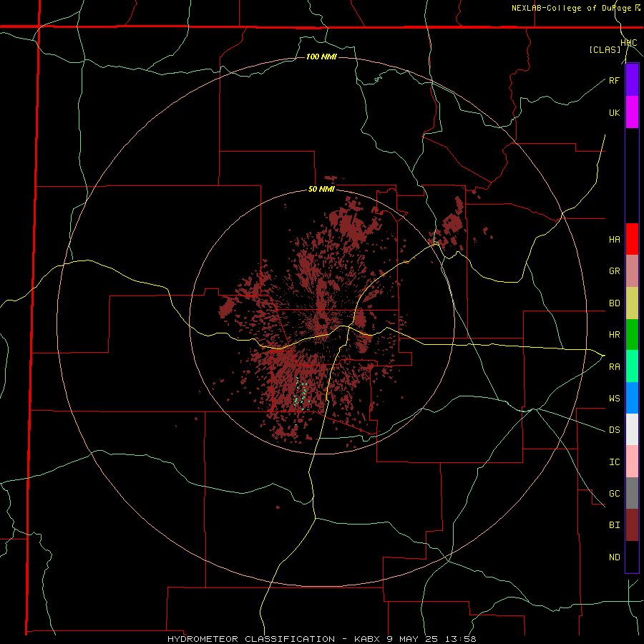This screenshot has width=644, height=644.
Task: Click the DS white legend swatch
Action: click(x=632, y=429)
